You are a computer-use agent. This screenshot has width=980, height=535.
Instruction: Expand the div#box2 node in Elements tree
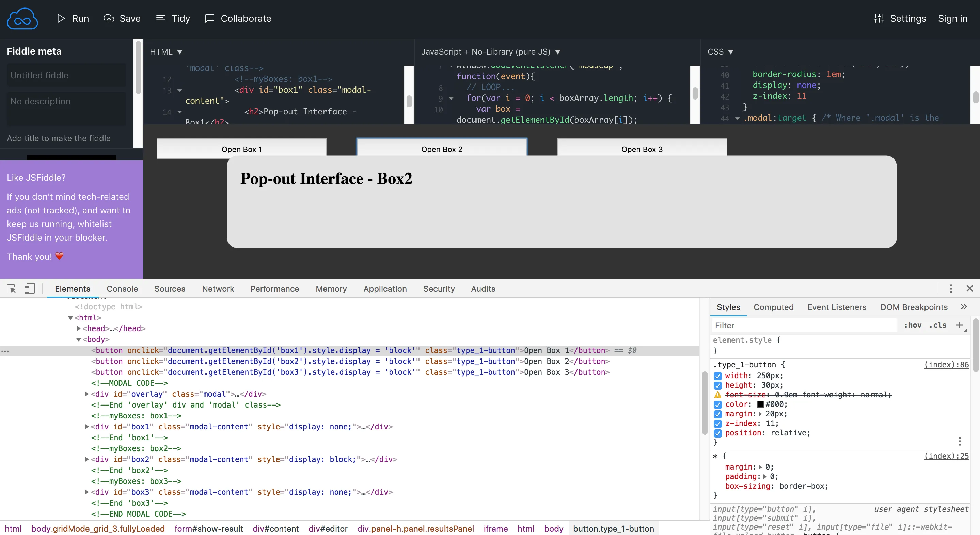click(87, 459)
